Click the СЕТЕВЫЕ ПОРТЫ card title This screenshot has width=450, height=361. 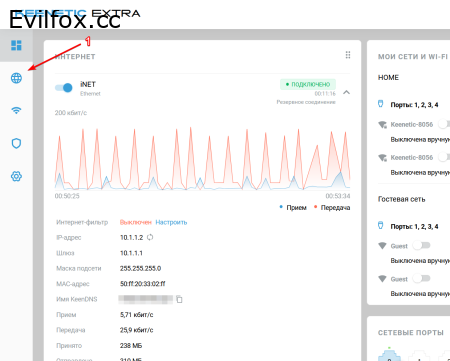(x=411, y=333)
